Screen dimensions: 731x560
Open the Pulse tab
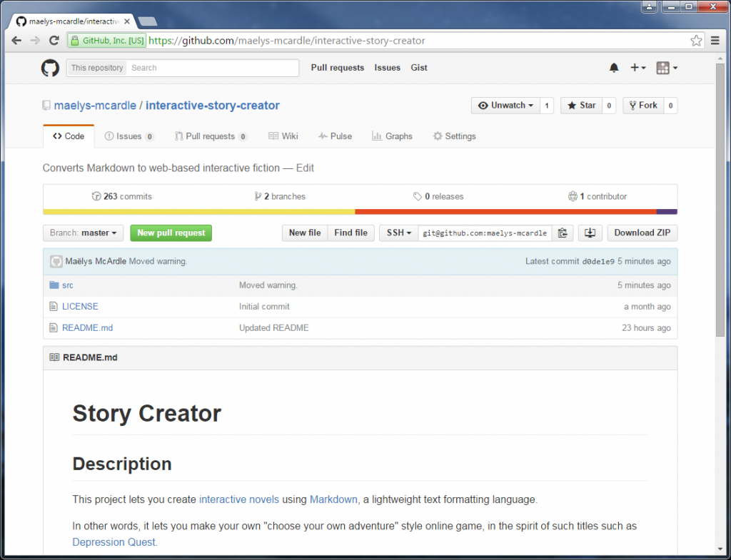tap(335, 136)
